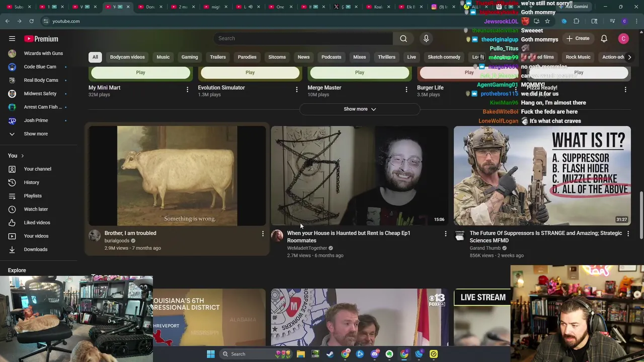This screenshot has height=362, width=644.
Task: Open options menu for Evolution Simulator
Action: (296, 89)
